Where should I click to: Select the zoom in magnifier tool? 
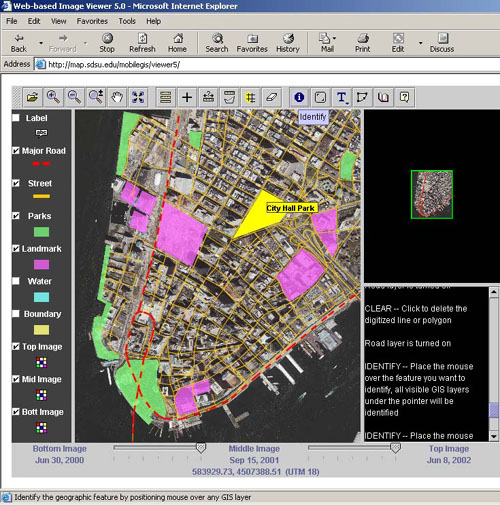click(x=53, y=97)
